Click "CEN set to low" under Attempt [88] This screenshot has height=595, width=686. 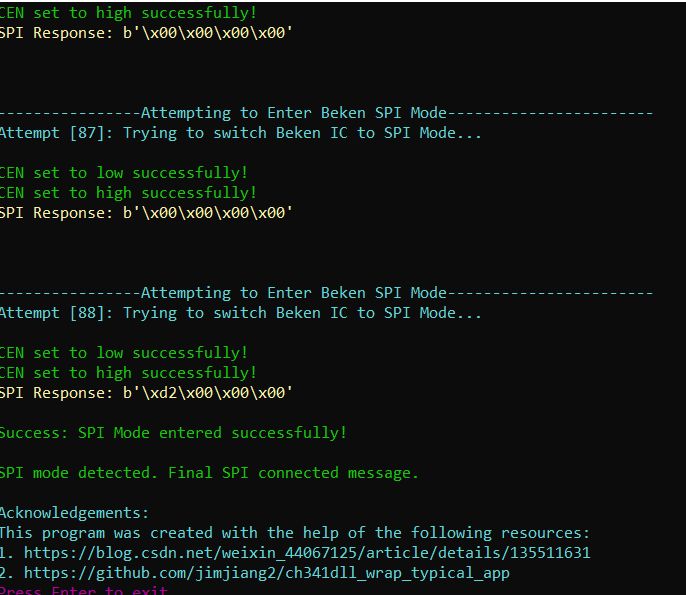[123, 353]
